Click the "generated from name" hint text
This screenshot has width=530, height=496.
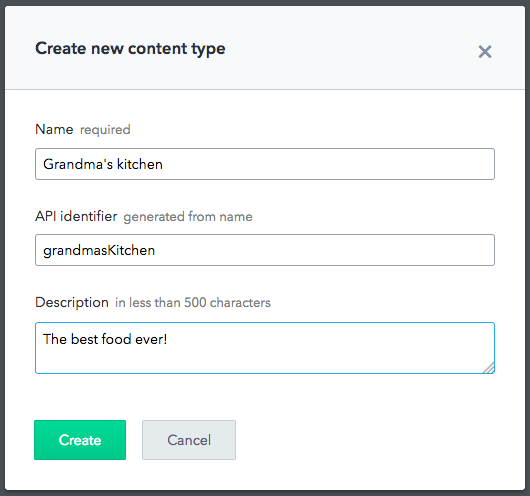188,216
